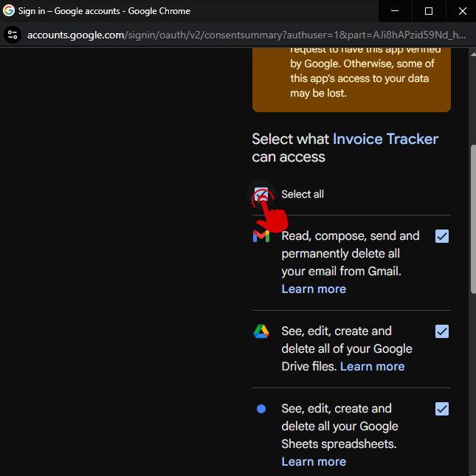Click the Google favicon in the title bar
476x476 pixels.
click(9, 11)
